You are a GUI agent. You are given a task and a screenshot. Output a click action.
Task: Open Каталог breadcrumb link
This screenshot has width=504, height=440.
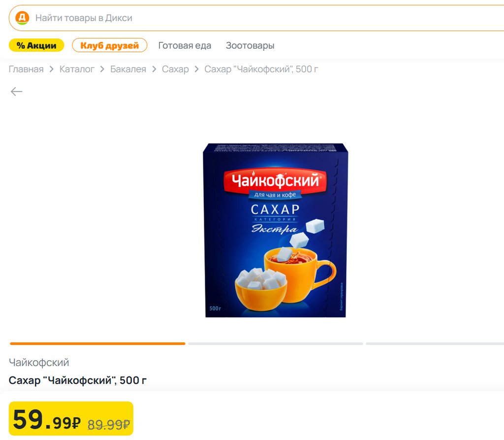[77, 69]
